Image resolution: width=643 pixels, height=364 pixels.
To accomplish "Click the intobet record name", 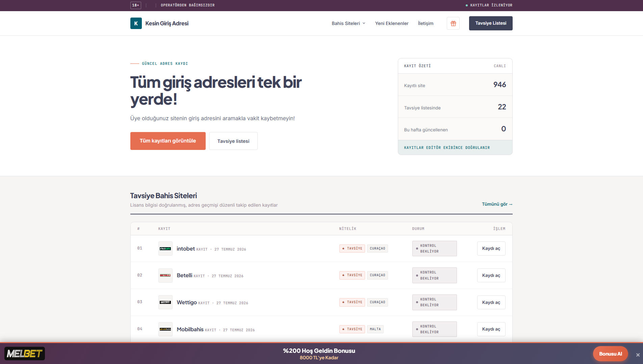I will coord(186,249).
